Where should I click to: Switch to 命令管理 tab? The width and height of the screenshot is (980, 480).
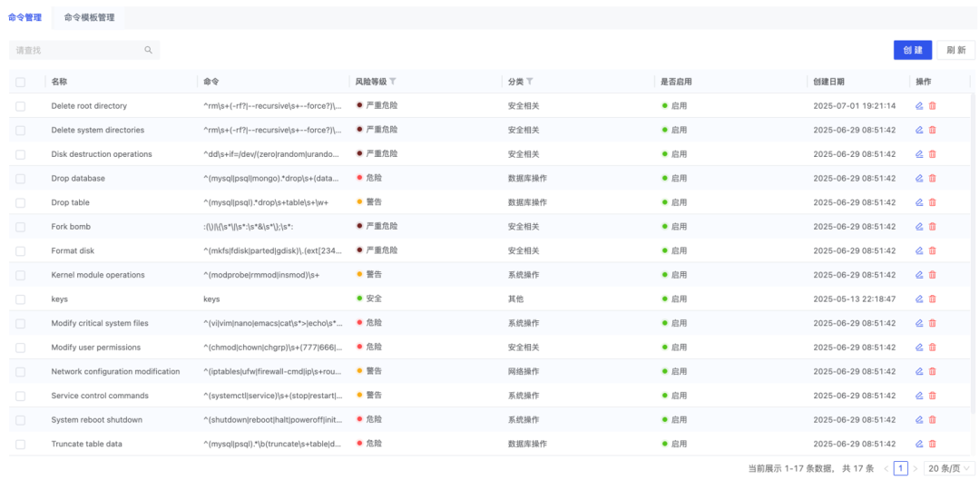[x=25, y=17]
